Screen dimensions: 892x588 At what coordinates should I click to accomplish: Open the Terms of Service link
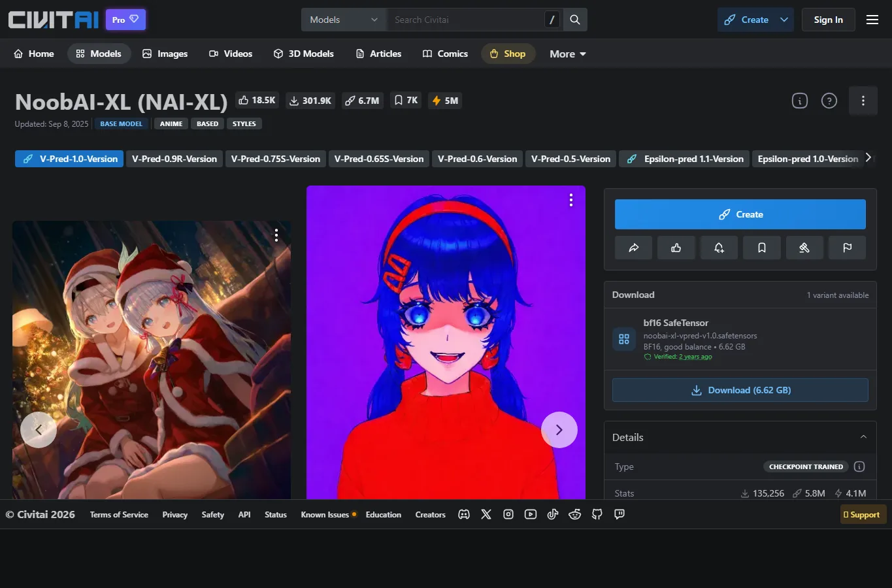(x=119, y=515)
